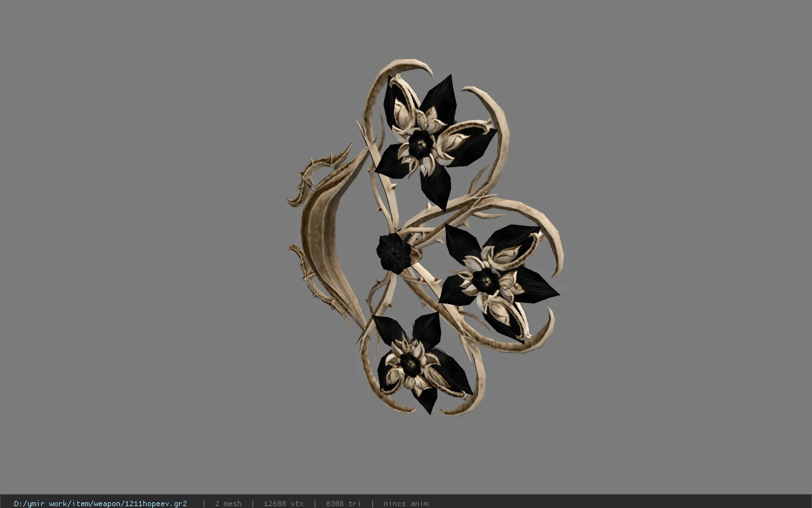Click the '12608 vtx' vertex count

pyautogui.click(x=284, y=504)
